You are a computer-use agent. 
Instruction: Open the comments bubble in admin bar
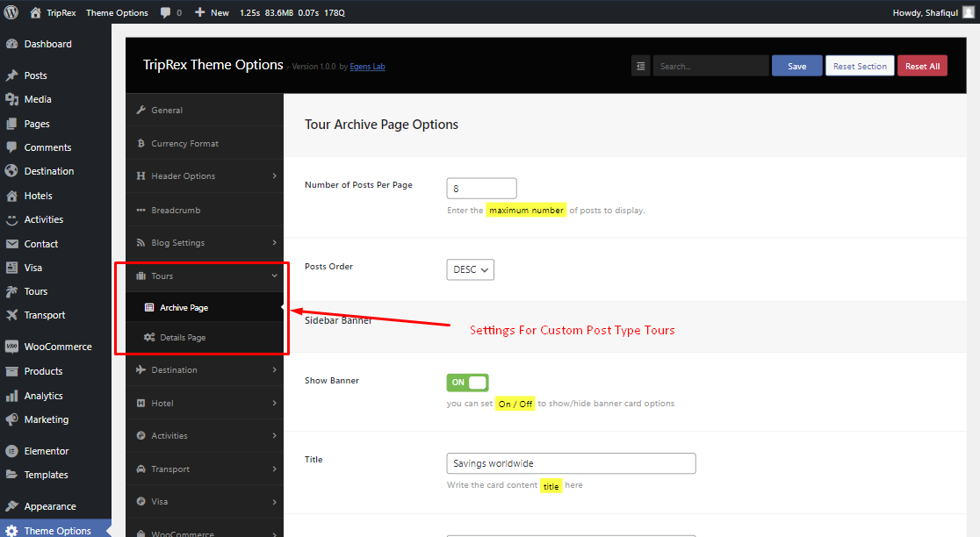click(x=165, y=12)
